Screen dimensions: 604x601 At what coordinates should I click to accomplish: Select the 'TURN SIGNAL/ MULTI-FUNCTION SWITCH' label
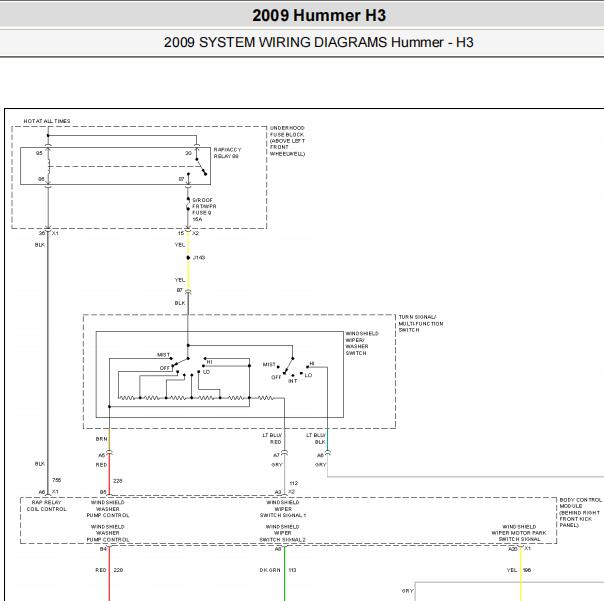pyautogui.click(x=421, y=324)
